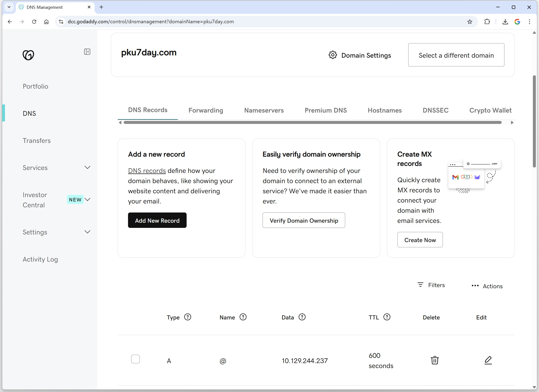
Task: Expand the Settings sidebar section
Action: [88, 232]
